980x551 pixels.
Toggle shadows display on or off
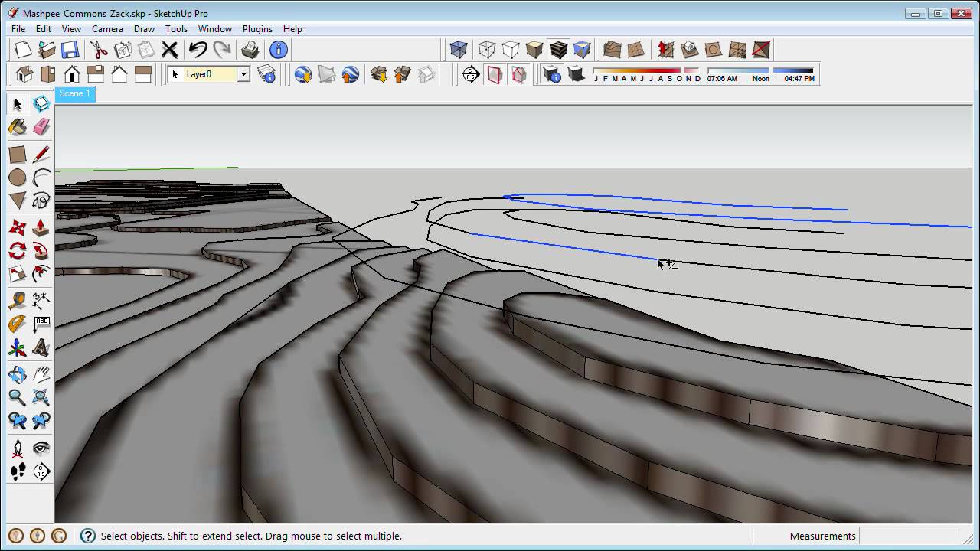(x=576, y=74)
